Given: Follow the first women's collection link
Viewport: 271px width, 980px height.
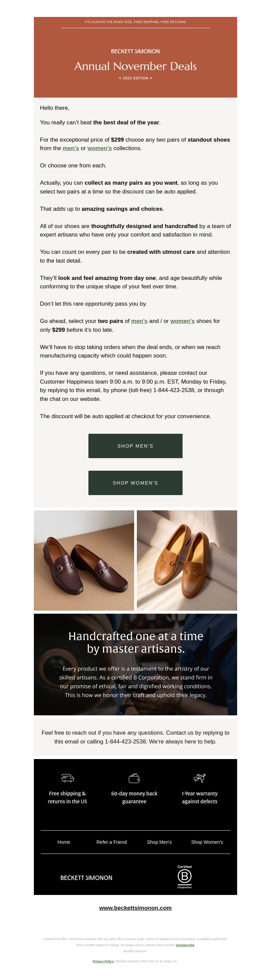Looking at the screenshot, I should [x=100, y=148].
